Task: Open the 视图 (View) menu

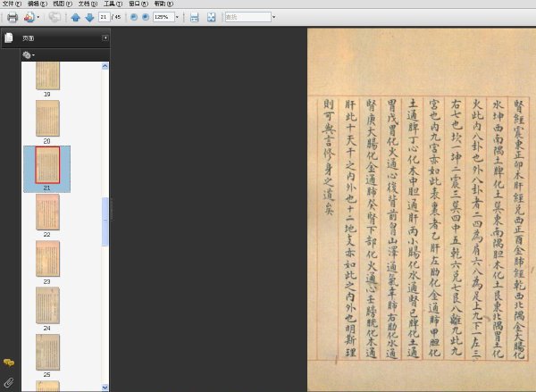Action: pos(63,4)
